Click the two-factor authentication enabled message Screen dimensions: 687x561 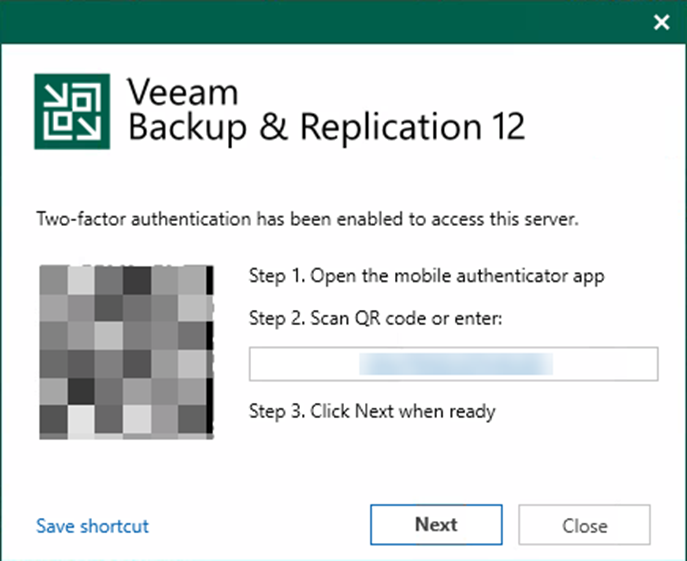[307, 219]
